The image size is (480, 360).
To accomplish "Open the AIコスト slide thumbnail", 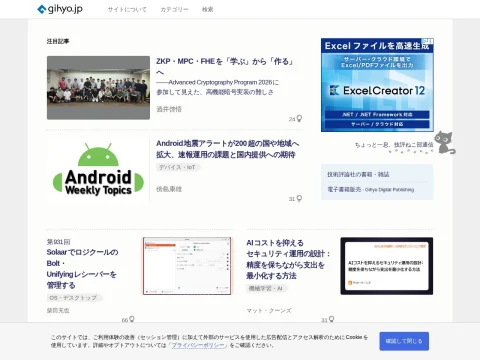I will coord(387,266).
